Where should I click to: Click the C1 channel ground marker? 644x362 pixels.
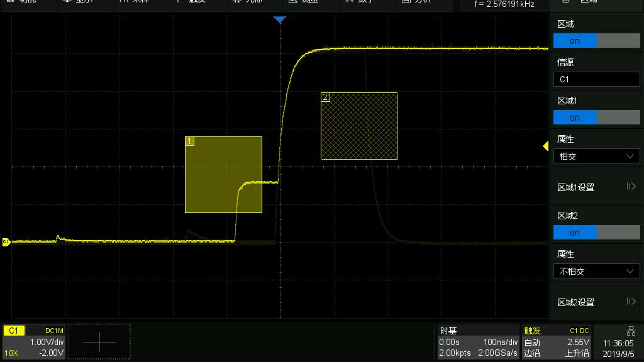click(x=6, y=241)
